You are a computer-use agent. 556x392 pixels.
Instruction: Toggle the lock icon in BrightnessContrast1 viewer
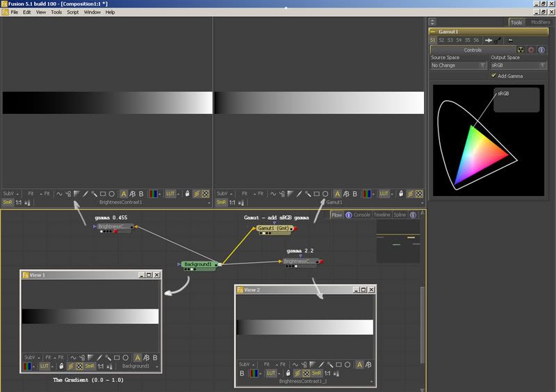tap(187, 194)
